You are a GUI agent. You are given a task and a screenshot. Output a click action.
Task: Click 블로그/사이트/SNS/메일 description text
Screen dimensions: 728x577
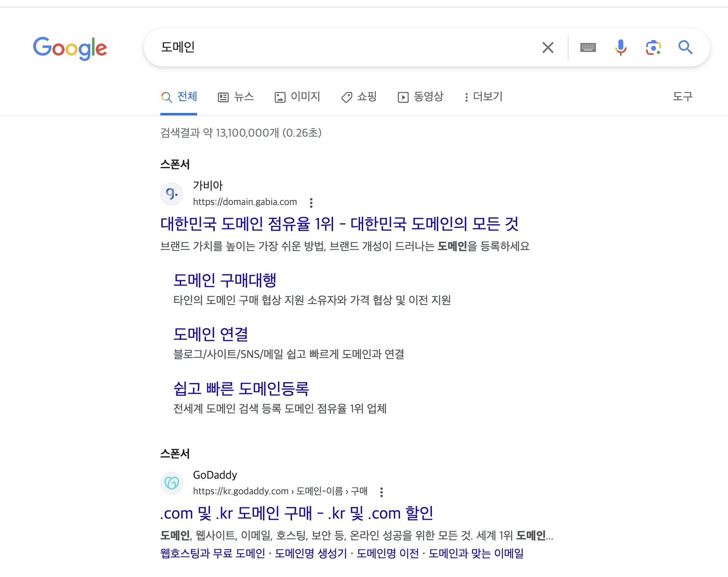click(289, 354)
